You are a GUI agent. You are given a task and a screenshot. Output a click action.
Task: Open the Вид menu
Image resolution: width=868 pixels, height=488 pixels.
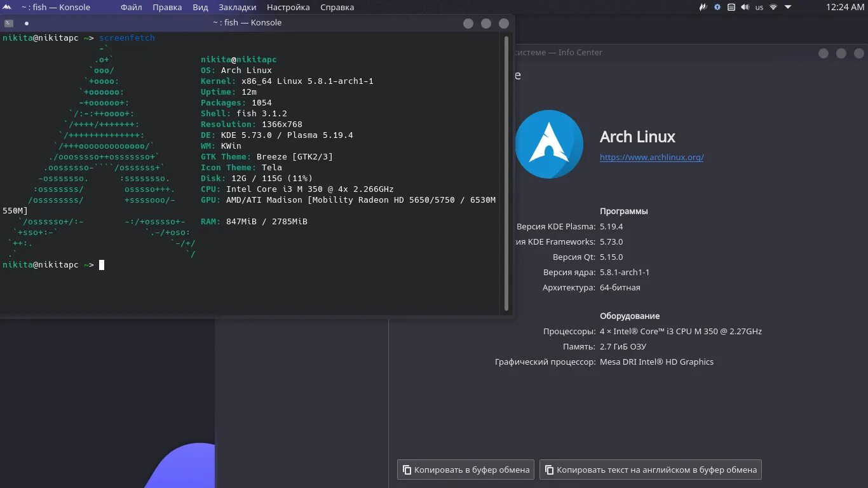[x=200, y=8]
